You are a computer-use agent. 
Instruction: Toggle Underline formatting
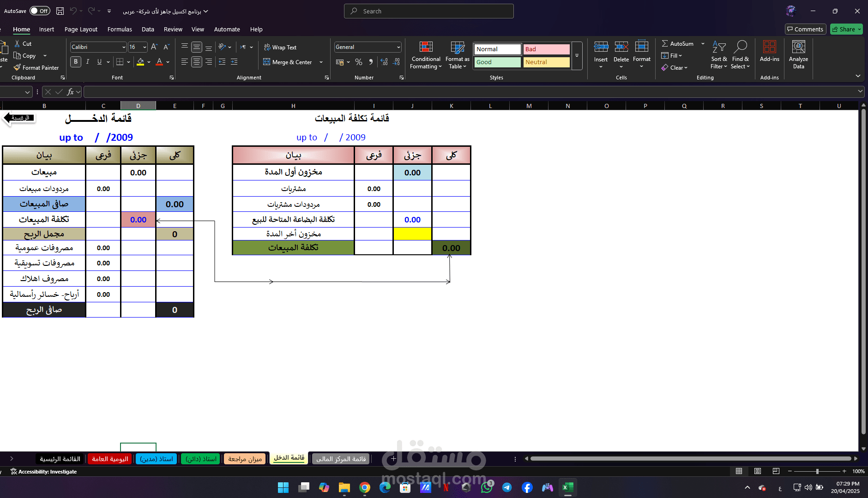tap(99, 62)
